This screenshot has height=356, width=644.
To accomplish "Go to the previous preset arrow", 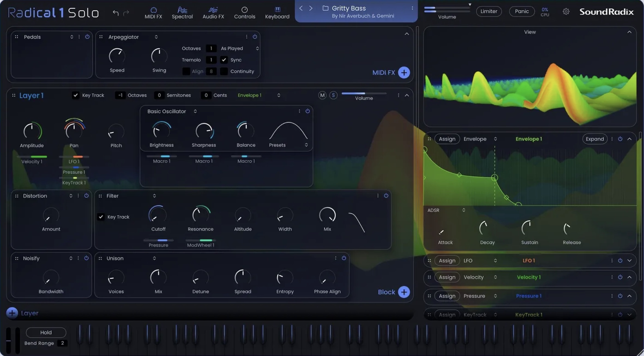I will click(x=301, y=8).
